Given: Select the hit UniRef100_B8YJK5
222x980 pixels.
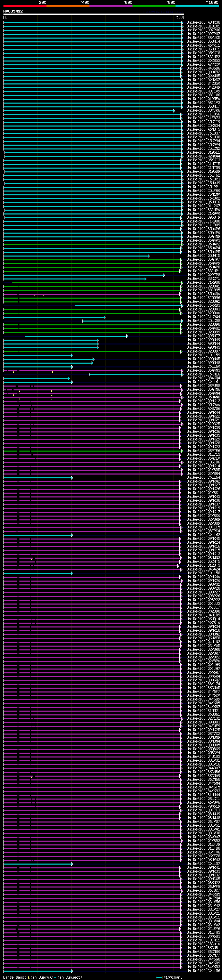Looking at the screenshot, I should (203, 38).
